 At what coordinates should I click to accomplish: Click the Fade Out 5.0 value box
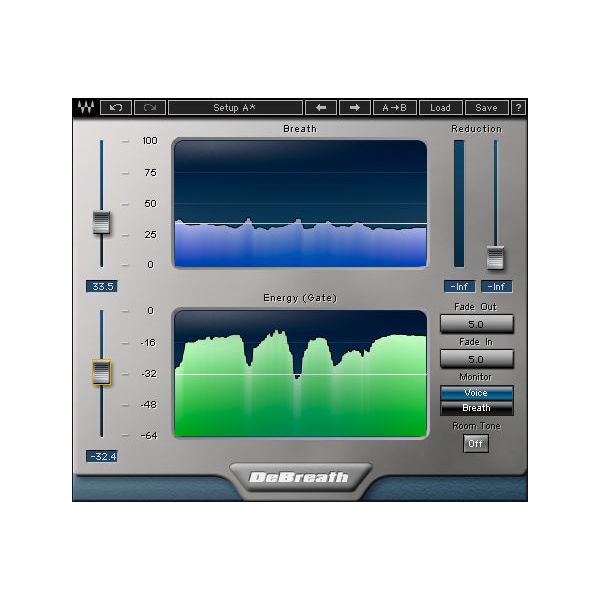click(x=477, y=324)
